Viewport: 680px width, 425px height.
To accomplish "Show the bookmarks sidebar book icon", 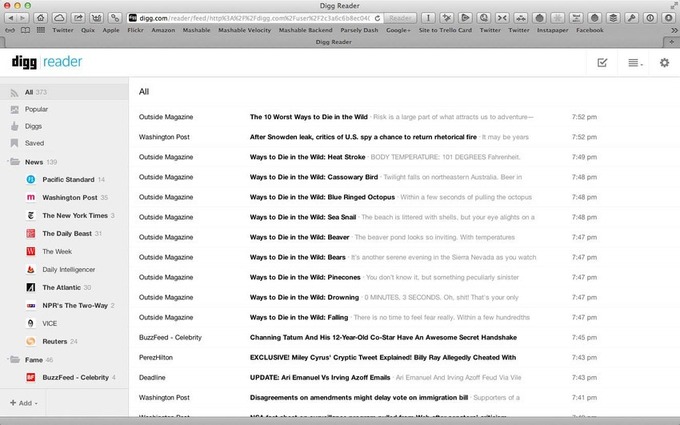I will tap(26, 30).
